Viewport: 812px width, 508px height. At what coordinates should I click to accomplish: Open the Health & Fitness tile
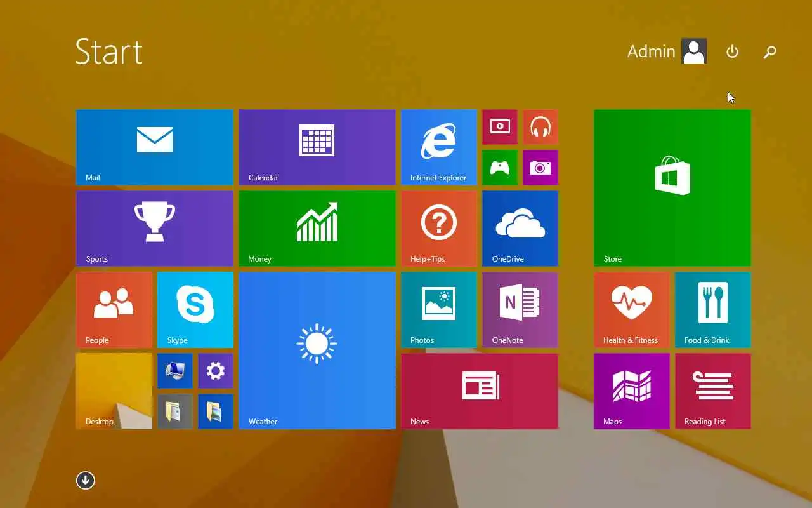click(x=632, y=310)
